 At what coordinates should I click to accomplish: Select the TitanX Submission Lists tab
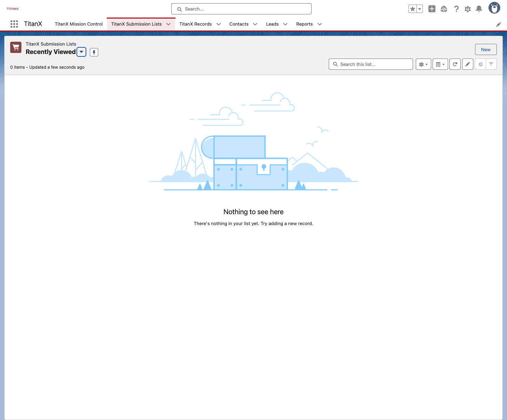136,24
